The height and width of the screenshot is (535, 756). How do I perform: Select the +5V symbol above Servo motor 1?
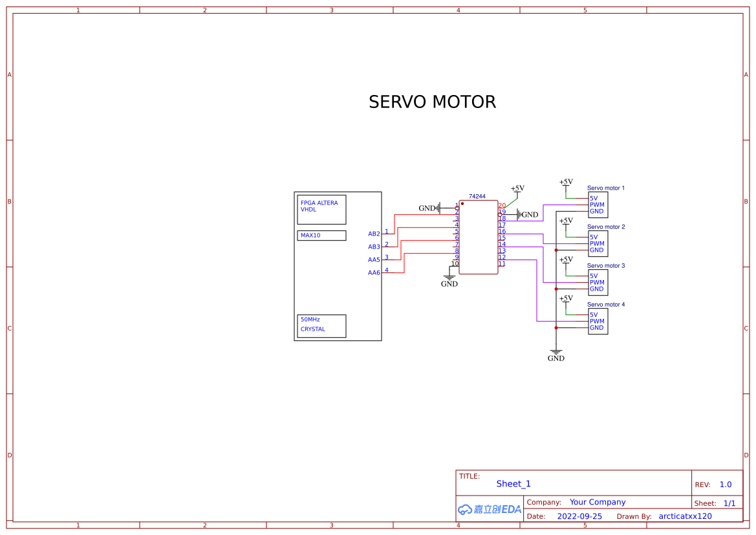coord(566,182)
